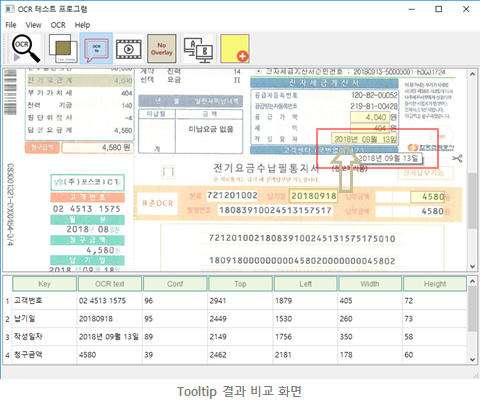Open the video playback filmstrip tool

click(x=128, y=49)
